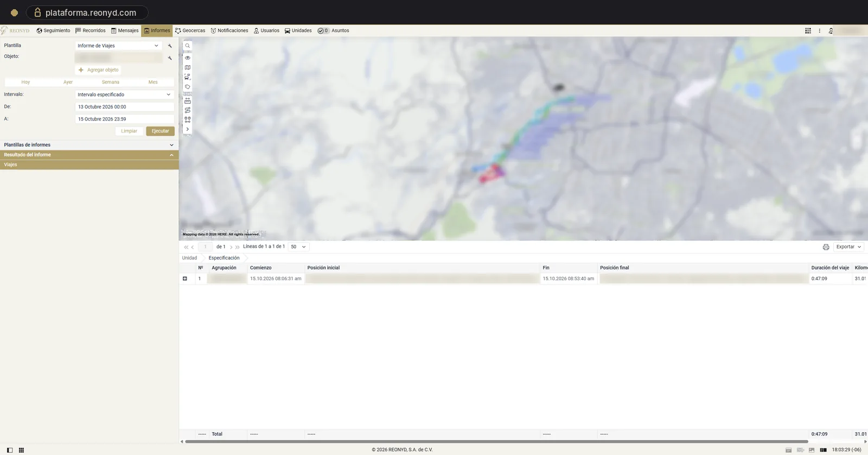Open the Seguimiento menu
The height and width of the screenshot is (455, 868).
coord(53,30)
